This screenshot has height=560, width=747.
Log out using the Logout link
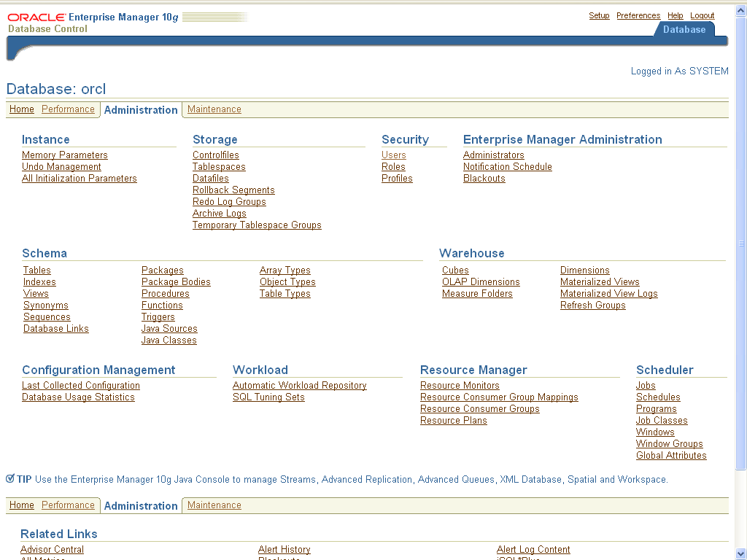[x=702, y=16]
